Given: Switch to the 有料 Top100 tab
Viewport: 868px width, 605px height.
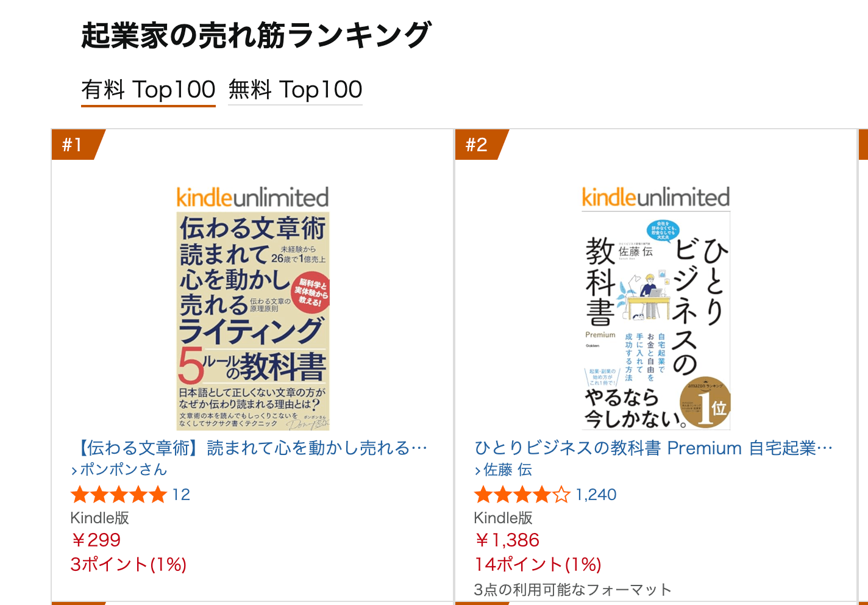Looking at the screenshot, I should click(x=148, y=90).
